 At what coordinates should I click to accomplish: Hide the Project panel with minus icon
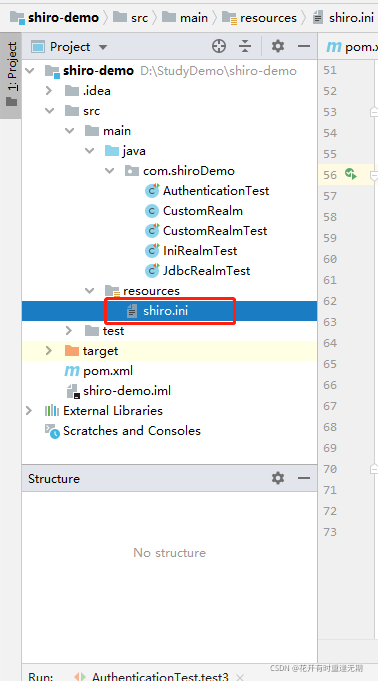point(304,46)
